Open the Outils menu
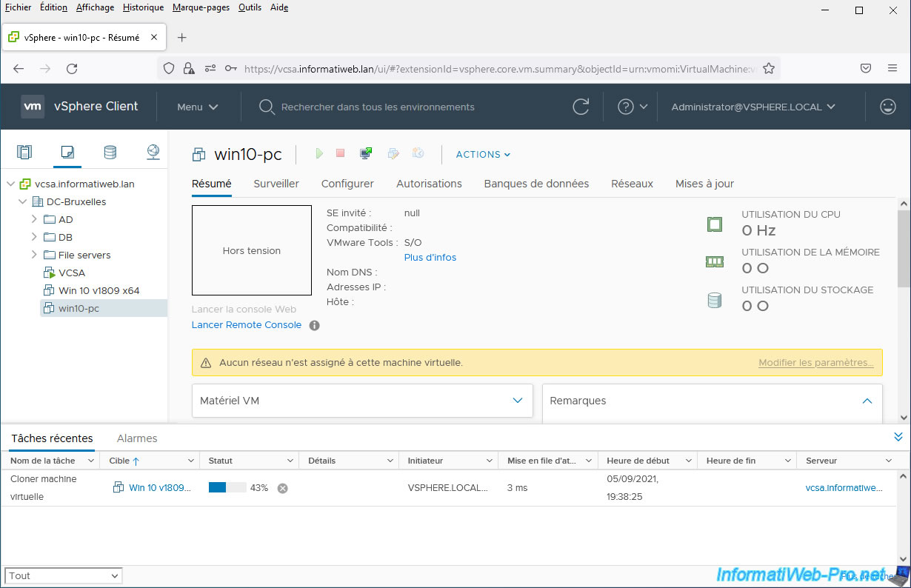 (x=250, y=7)
